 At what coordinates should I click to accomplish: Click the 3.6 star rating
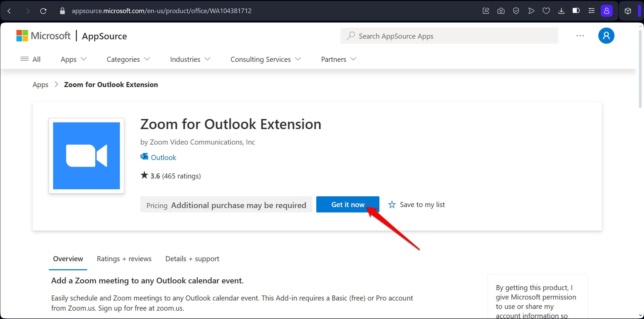[150, 175]
